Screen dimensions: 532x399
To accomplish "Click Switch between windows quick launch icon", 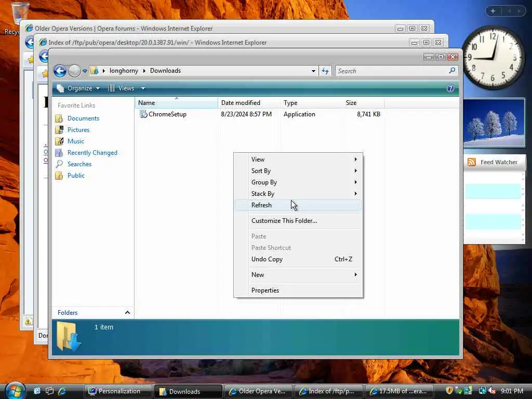I will pos(49,391).
